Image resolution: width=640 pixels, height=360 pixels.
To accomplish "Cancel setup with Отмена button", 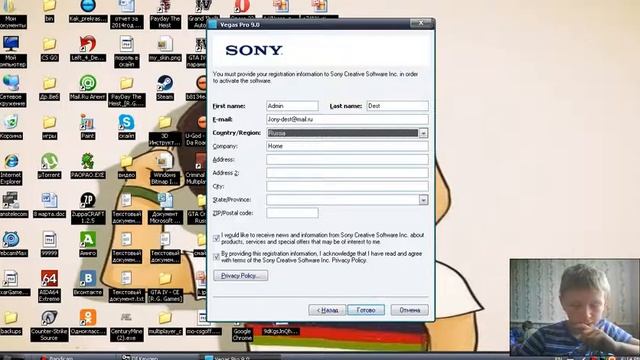I will pyautogui.click(x=409, y=310).
